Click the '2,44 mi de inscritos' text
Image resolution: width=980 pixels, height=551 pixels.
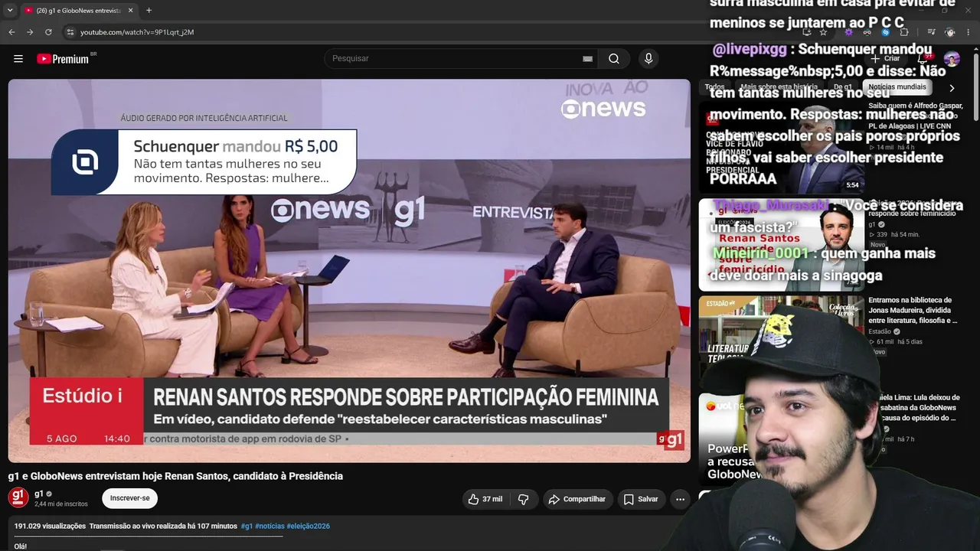click(x=61, y=504)
